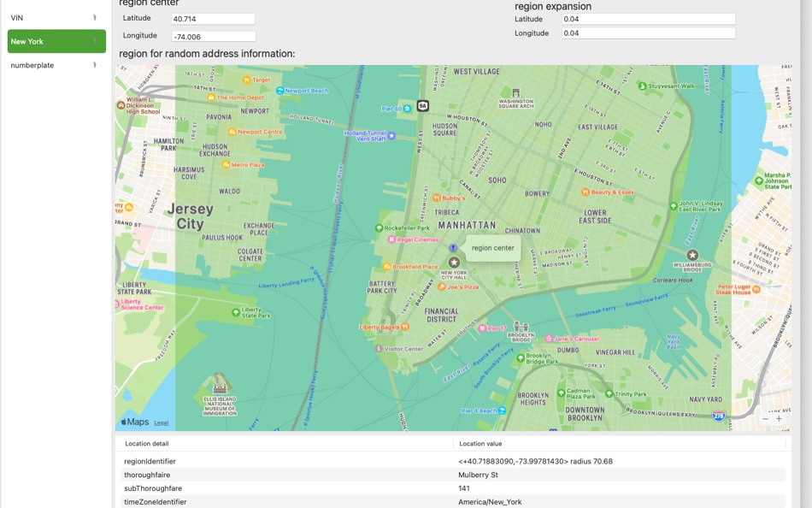The height and width of the screenshot is (508, 812).
Task: Click the Metro Plaza map icon
Action: coord(226,165)
